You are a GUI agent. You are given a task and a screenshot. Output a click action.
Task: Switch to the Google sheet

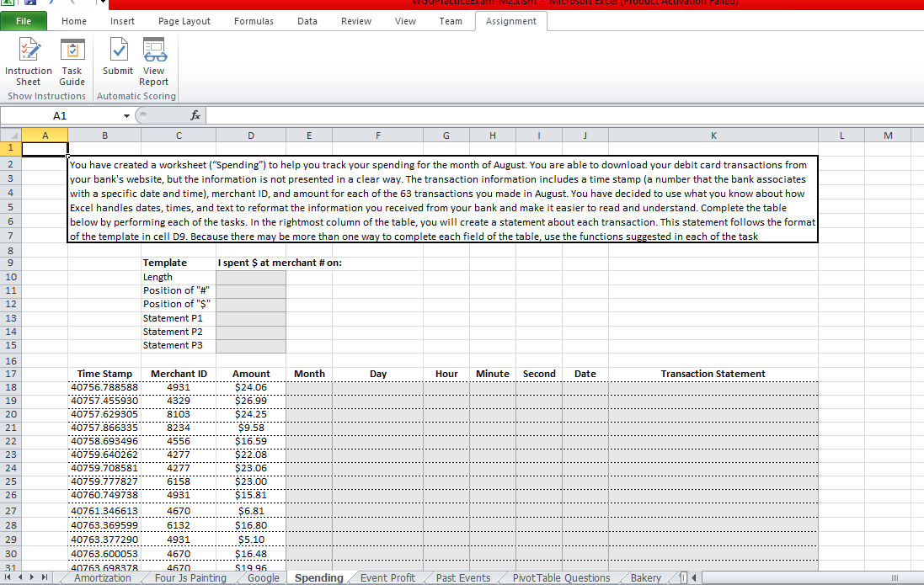(264, 578)
